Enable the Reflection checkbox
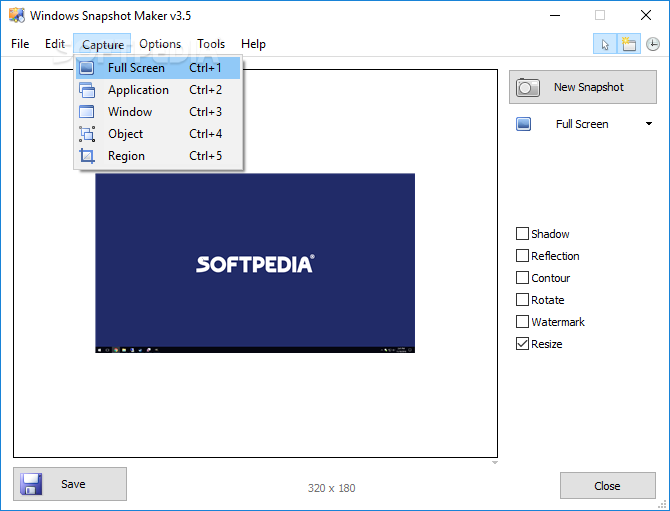 [522, 256]
